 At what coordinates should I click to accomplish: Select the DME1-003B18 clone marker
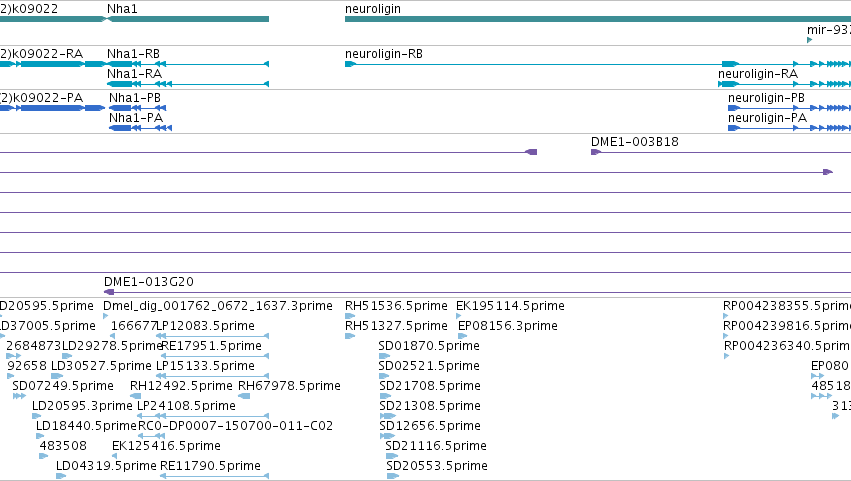pyautogui.click(x=596, y=152)
